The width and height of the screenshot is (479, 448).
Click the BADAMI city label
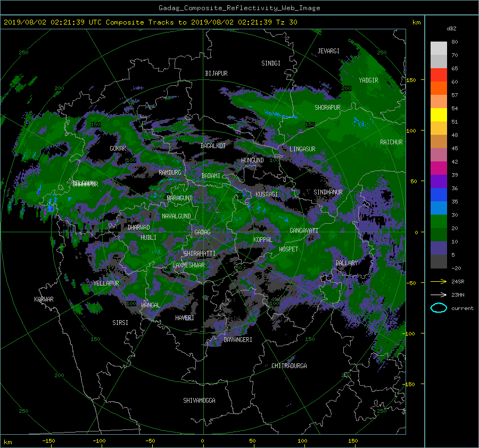click(211, 176)
